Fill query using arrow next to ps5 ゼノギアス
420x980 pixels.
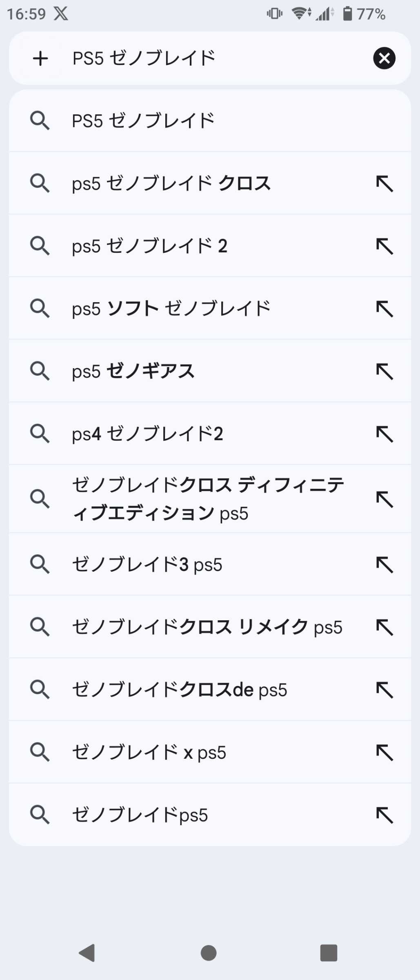[x=384, y=371]
